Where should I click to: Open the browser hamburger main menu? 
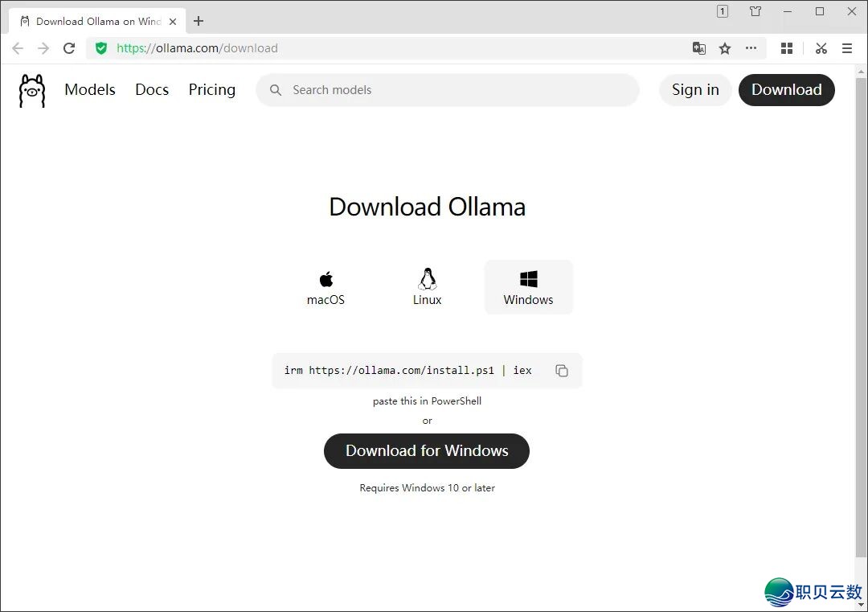pos(847,48)
